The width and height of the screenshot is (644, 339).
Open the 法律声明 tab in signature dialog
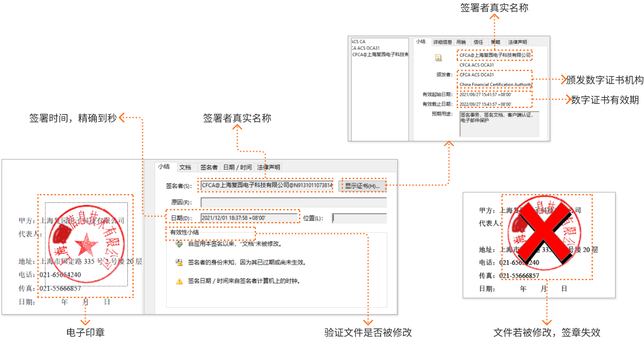click(x=269, y=167)
